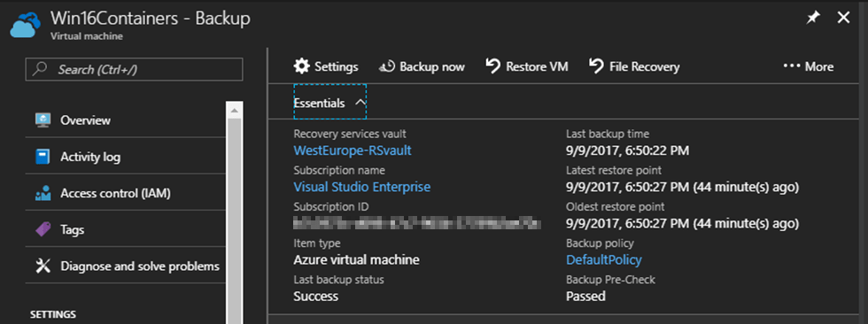Click the purple Tags icon

(43, 229)
